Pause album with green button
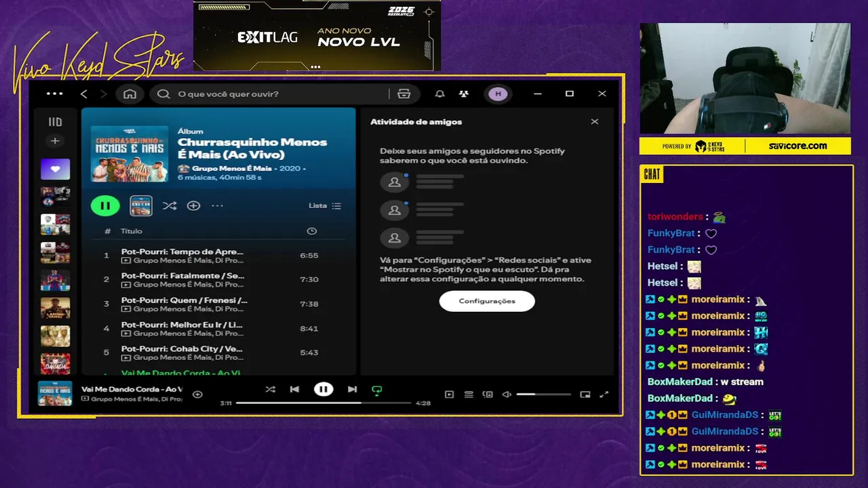Image resolution: width=868 pixels, height=488 pixels. [x=105, y=205]
